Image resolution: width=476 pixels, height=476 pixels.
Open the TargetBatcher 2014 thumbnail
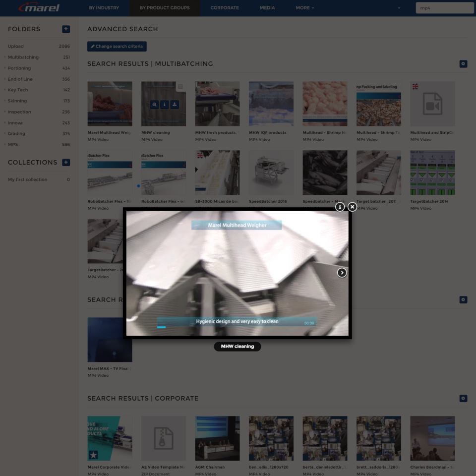pyautogui.click(x=432, y=173)
